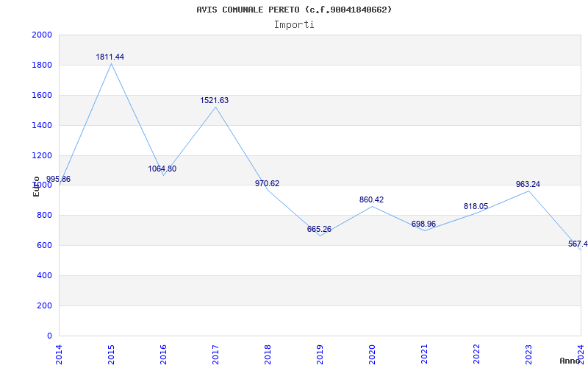Click the 400 y-axis value
This screenshot has width=588, height=368.
coord(44,275)
